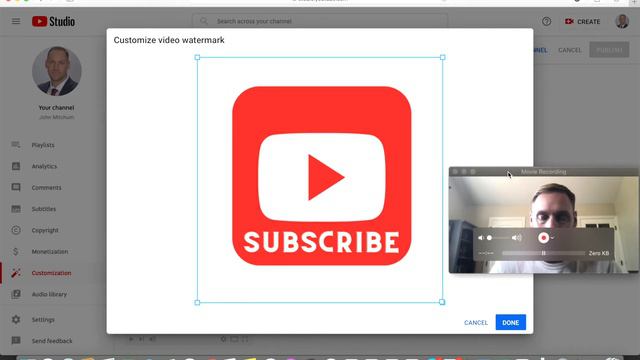Click the high volume speaker icon
Screen dimensions: 640x360
[x=517, y=238]
